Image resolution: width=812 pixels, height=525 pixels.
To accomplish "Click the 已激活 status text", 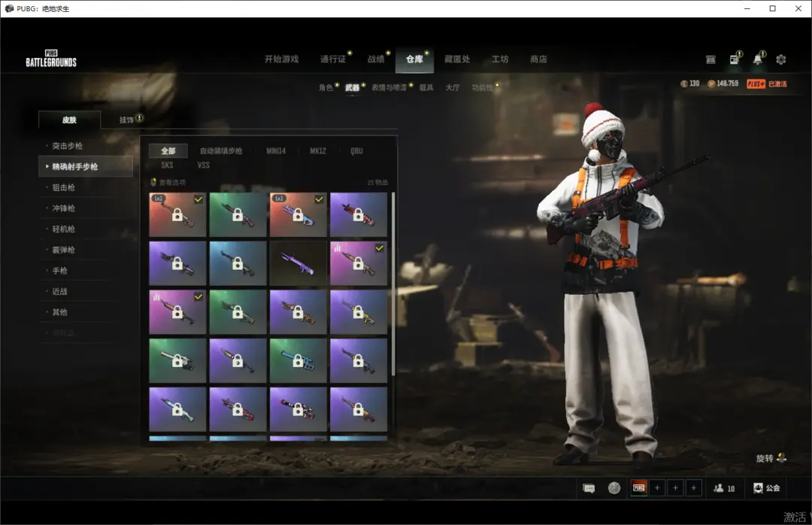I will pos(777,84).
